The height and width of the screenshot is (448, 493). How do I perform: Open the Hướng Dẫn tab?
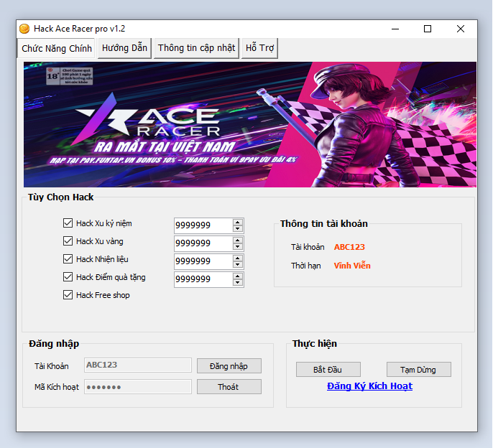pos(124,48)
